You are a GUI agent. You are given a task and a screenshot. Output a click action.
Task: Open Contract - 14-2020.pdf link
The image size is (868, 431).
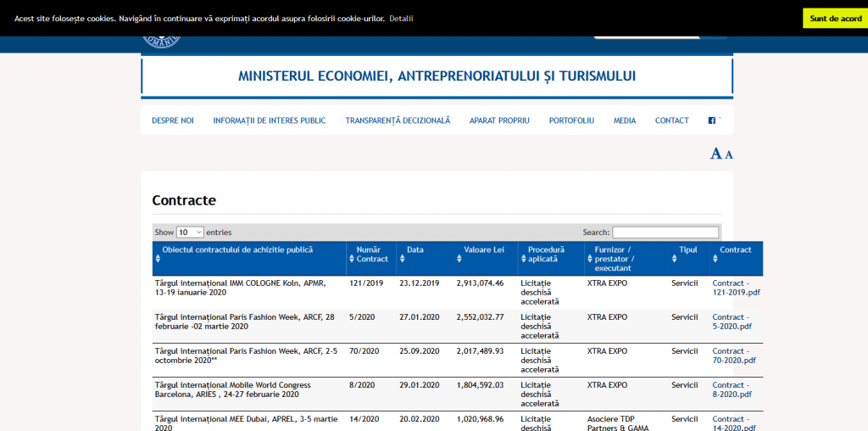(733, 423)
